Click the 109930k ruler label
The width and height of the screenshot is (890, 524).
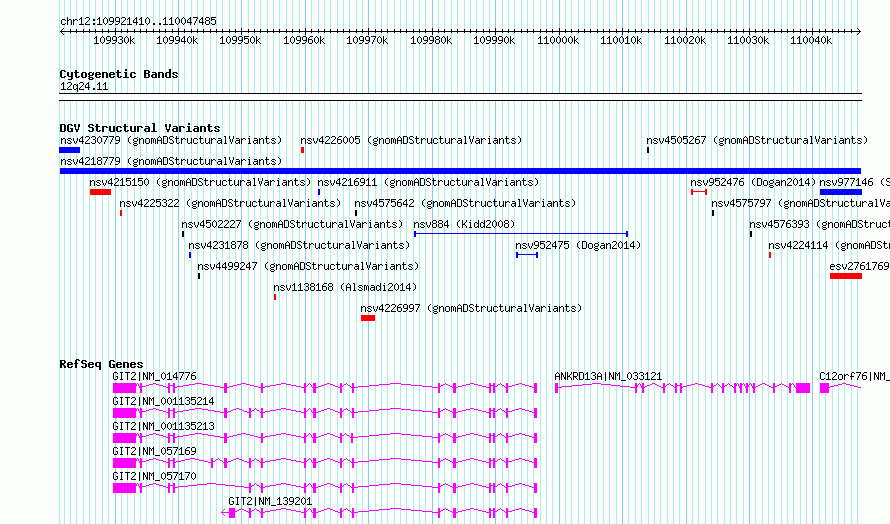point(114,40)
